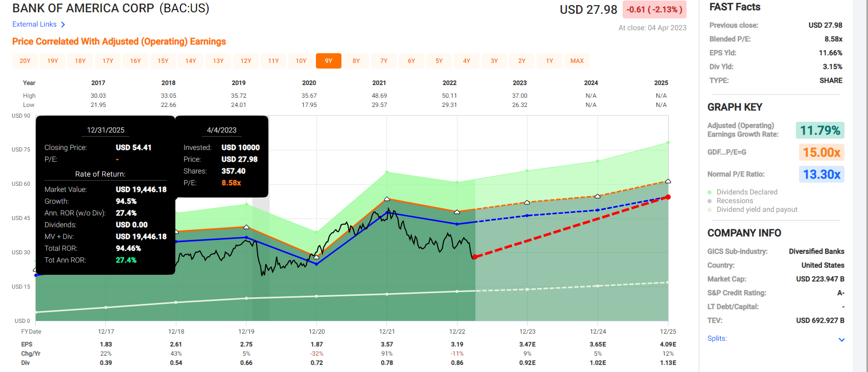868x372 pixels.
Task: Show the 2Y chart range
Action: 522,61
